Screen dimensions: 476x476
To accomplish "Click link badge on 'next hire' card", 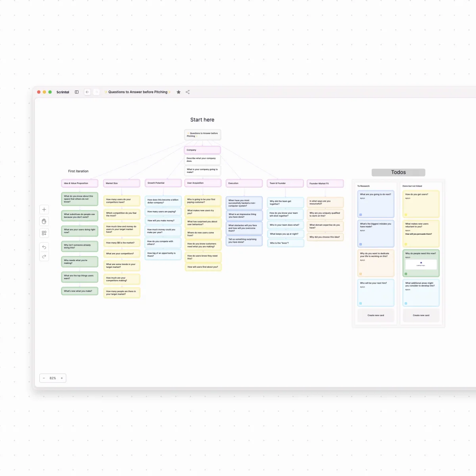I will (x=361, y=303).
